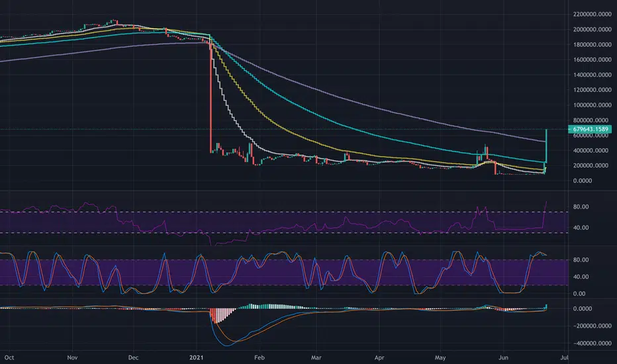
Task: Click the 400000.0000 price axis label
Action: [x=593, y=150]
